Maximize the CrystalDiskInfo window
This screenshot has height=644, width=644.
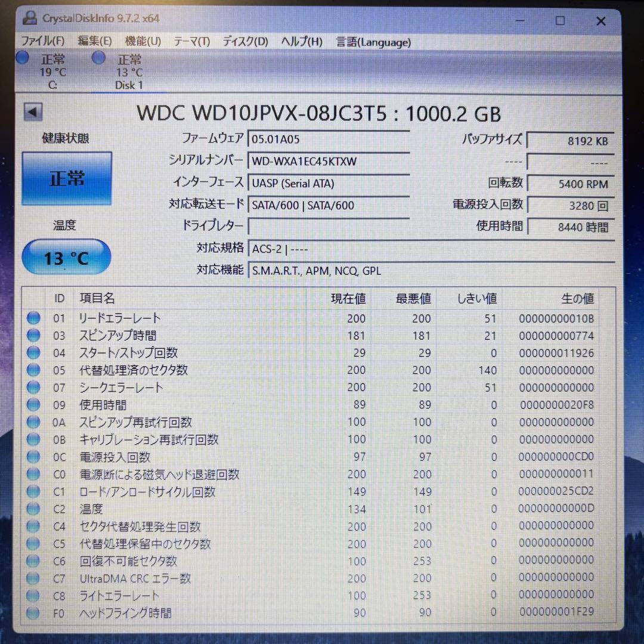tap(560, 20)
